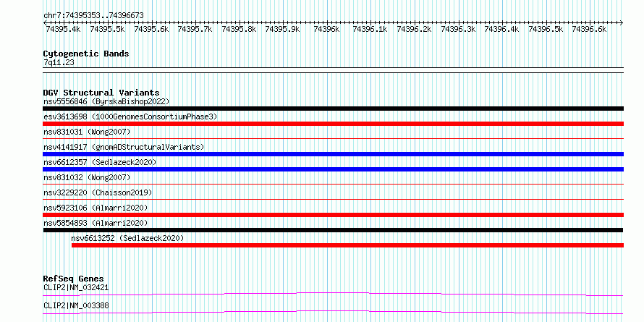Click the chr7:74395353..74396673 coordinate label
Viewport: 644px width, 322px height.
tap(93, 15)
